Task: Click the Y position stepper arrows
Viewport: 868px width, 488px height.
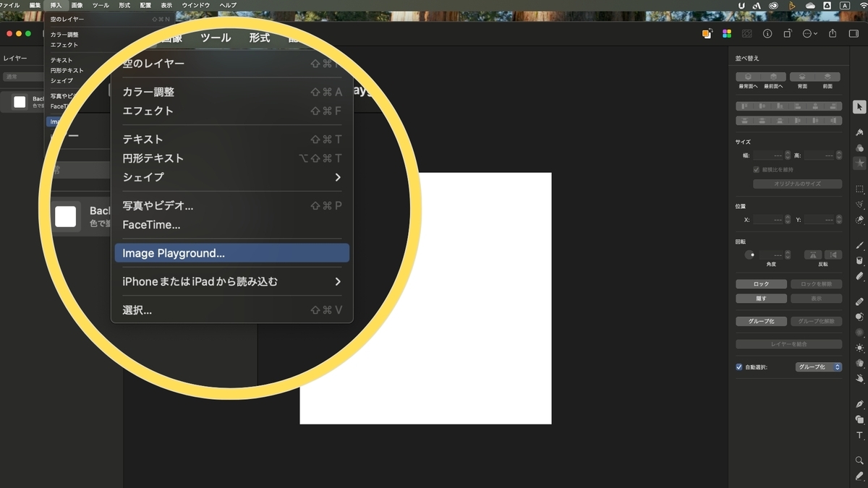Action: click(839, 219)
